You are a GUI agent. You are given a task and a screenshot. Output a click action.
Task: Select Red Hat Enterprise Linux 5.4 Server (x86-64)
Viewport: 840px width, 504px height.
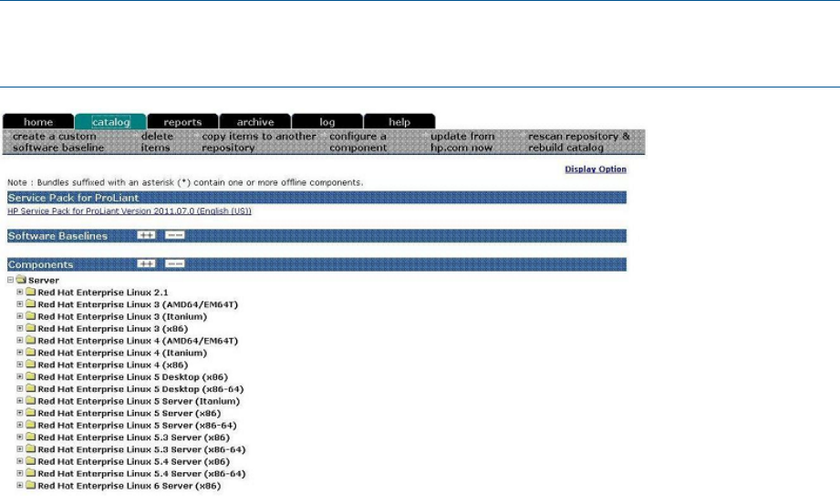pyautogui.click(x=141, y=474)
